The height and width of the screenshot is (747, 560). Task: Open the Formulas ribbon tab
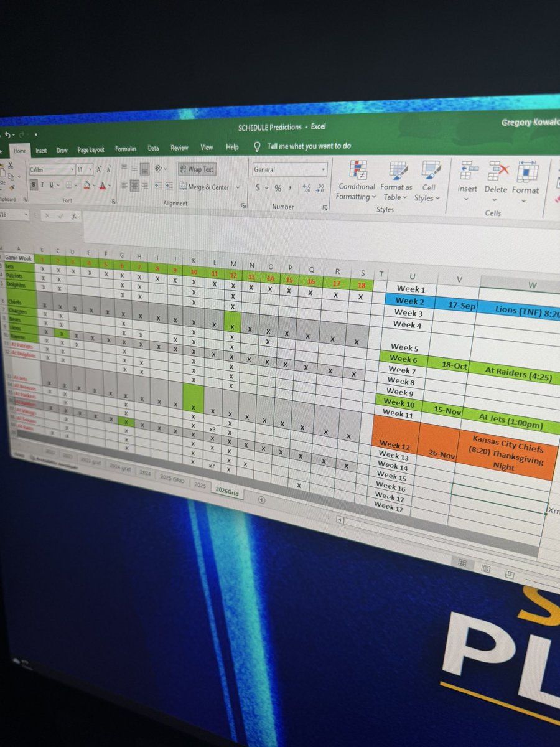click(x=126, y=149)
